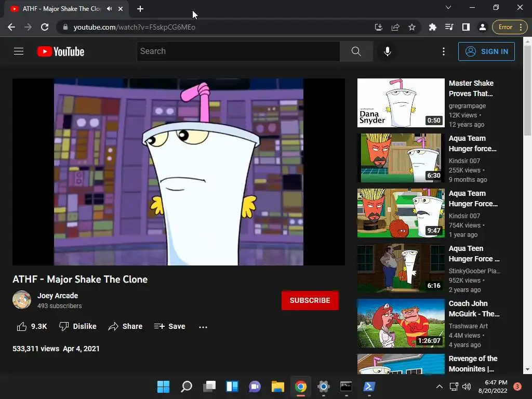Open clock and date 6:47 PM

pyautogui.click(x=493, y=387)
